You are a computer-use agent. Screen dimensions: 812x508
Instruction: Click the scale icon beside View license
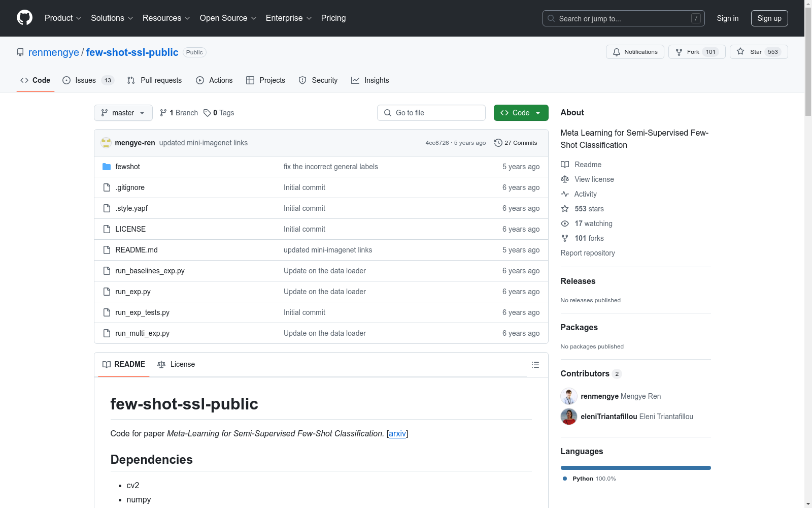[565, 179]
